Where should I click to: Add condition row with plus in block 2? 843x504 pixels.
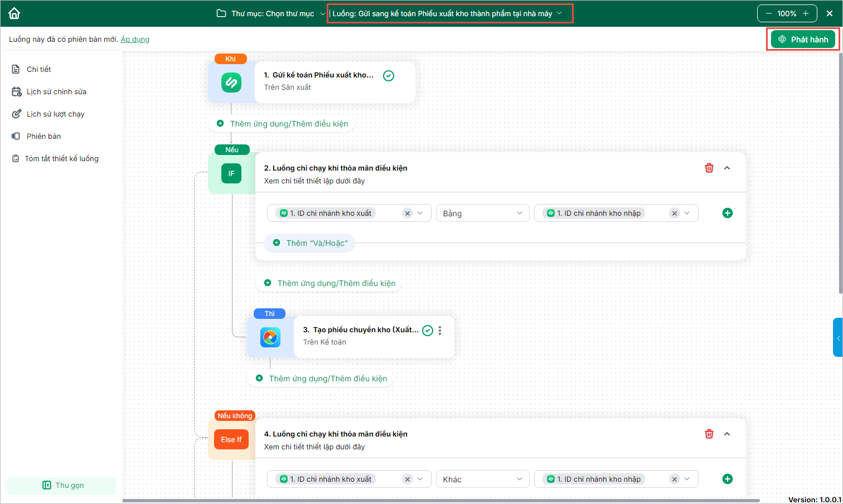pos(728,213)
